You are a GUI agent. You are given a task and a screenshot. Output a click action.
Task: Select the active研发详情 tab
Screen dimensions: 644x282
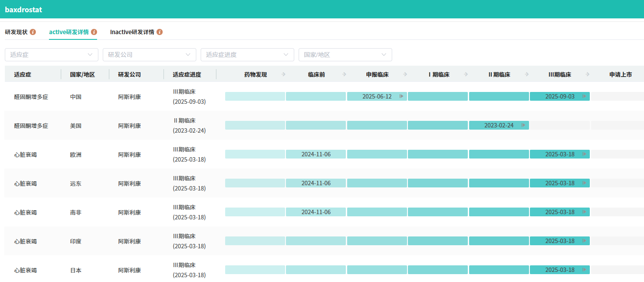[69, 32]
